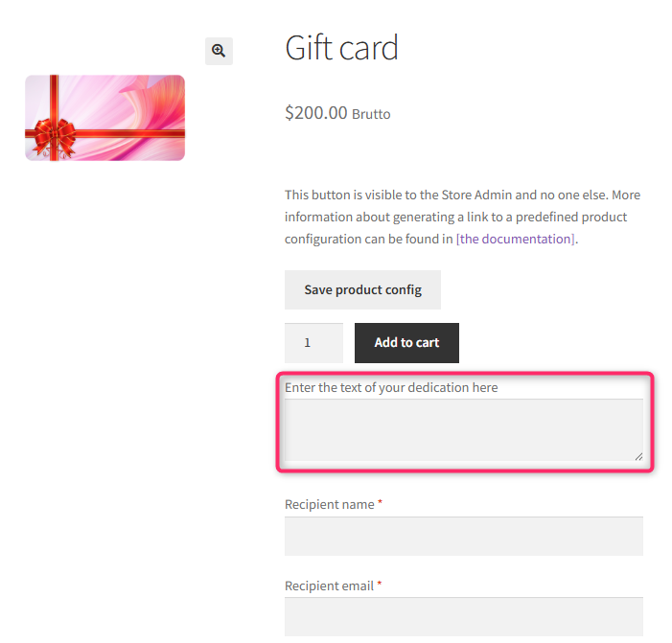
Task: Click the magnifier zoom icon on product image
Action: pos(219,51)
